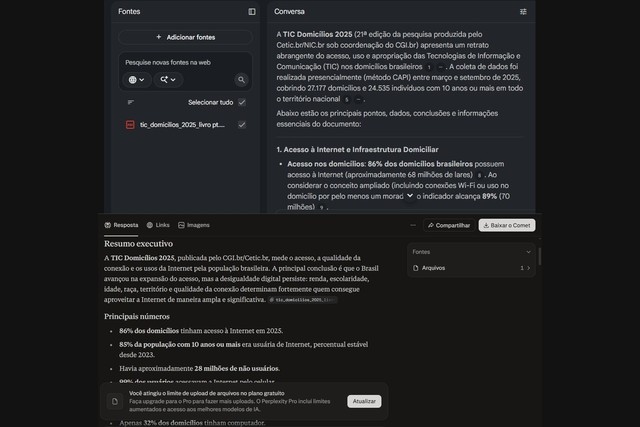640x427 pixels.
Task: Click the red PDF file icon
Action: click(130, 125)
